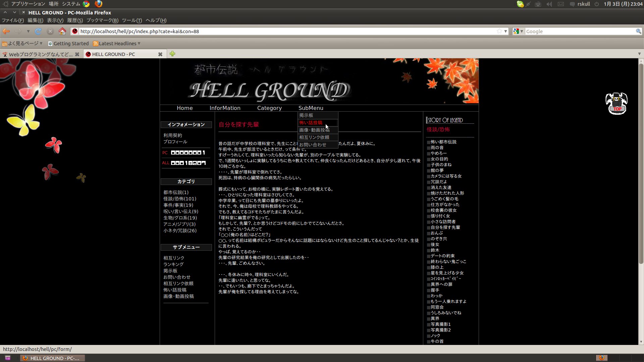Click the reload page icon
Screen dimensions: 644x362
pos(39,32)
